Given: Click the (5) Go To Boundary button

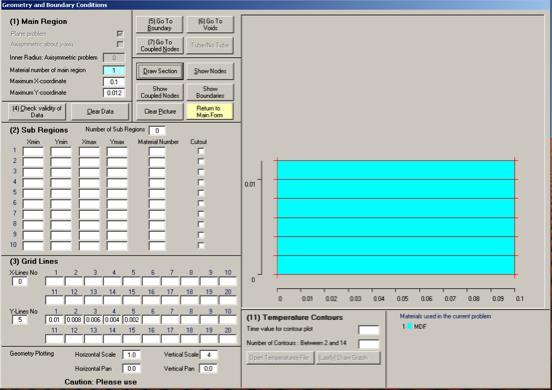Looking at the screenshot, I should point(159,24).
